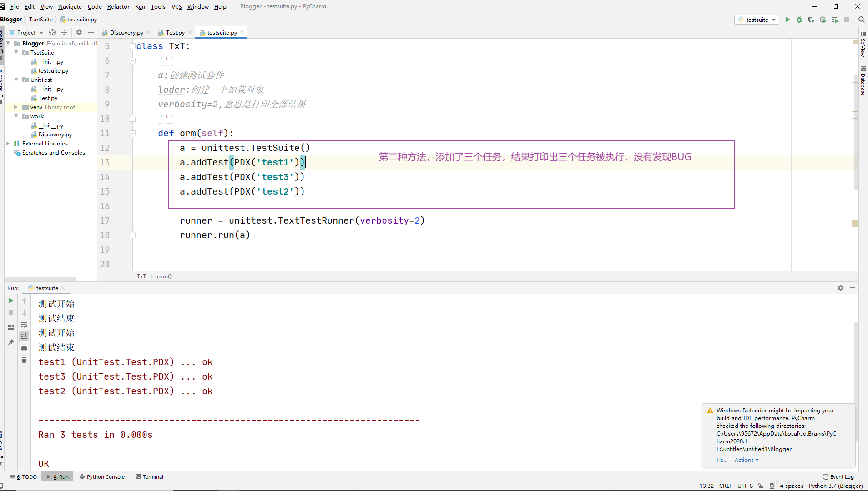Screen dimensions: 868x491
Task: Click the Fix... link in notification
Action: [x=722, y=460]
